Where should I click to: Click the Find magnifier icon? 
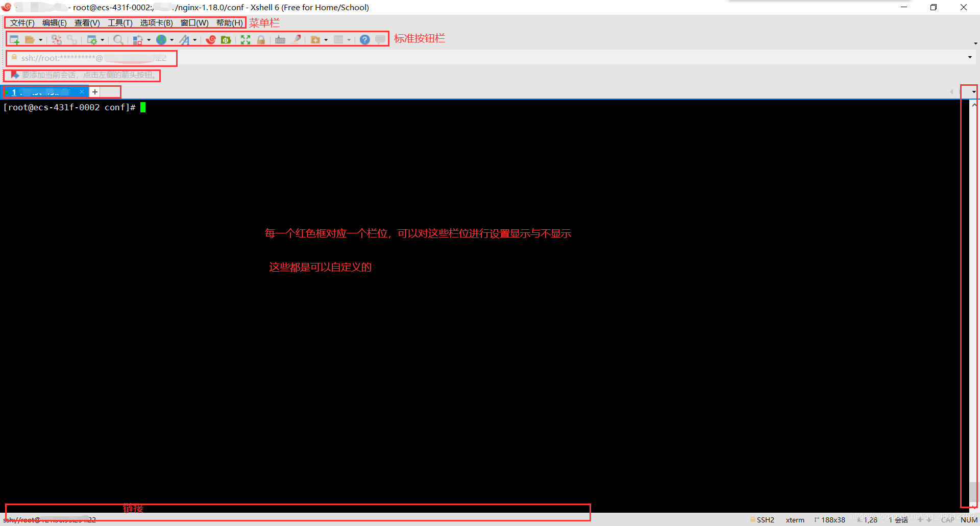(x=118, y=40)
